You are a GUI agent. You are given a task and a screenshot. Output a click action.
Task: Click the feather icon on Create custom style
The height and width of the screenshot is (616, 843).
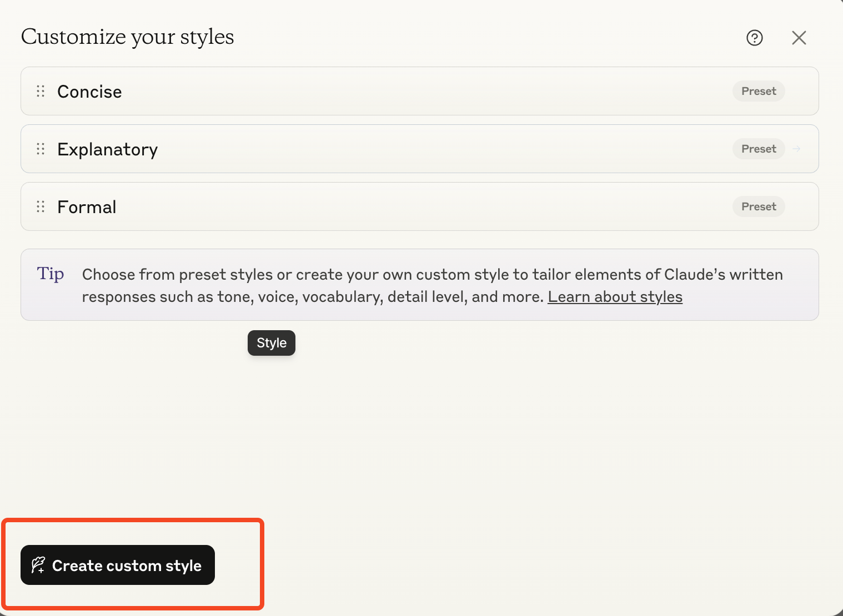(x=38, y=565)
